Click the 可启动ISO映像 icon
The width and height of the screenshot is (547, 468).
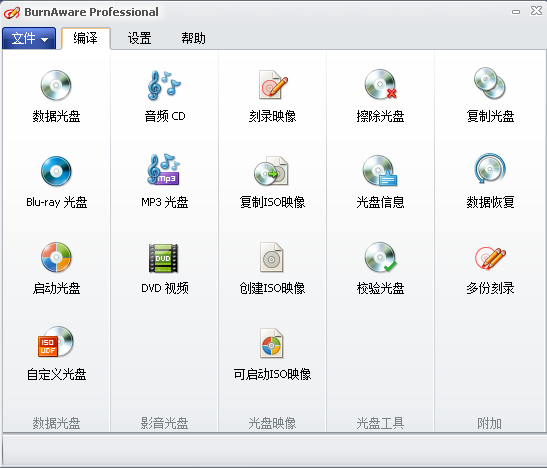pos(271,344)
